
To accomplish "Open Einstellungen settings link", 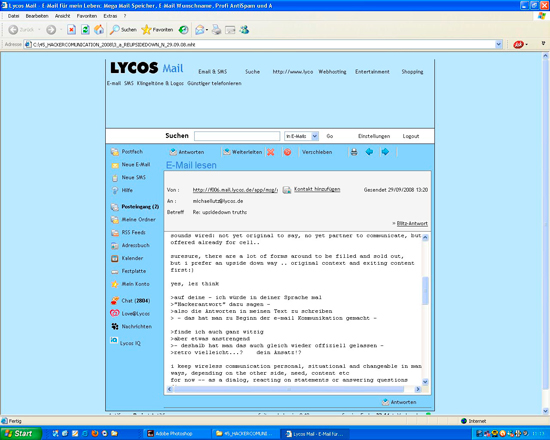I will (374, 136).
